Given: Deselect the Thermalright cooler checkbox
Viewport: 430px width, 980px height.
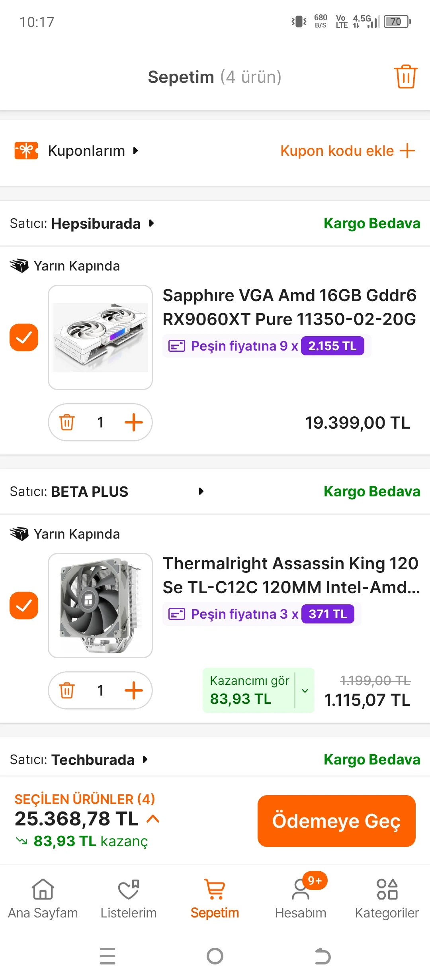Looking at the screenshot, I should tap(24, 606).
